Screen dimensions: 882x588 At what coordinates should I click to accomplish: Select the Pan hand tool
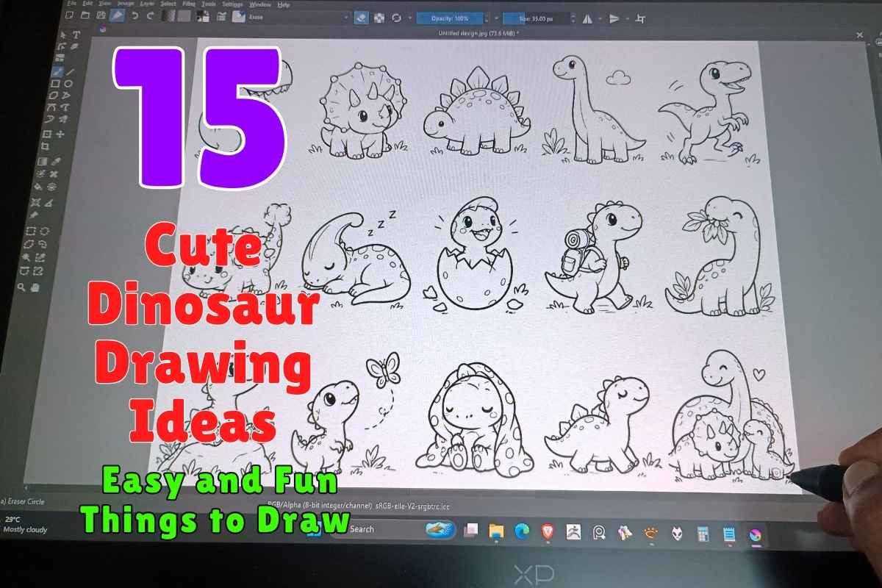35,287
